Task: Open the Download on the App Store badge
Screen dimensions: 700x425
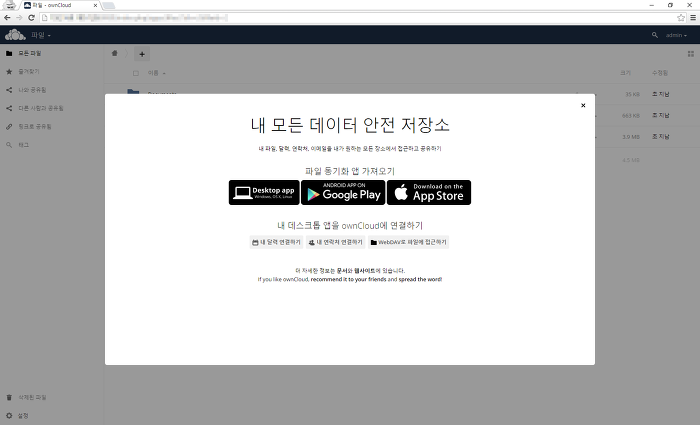Action: pos(429,192)
